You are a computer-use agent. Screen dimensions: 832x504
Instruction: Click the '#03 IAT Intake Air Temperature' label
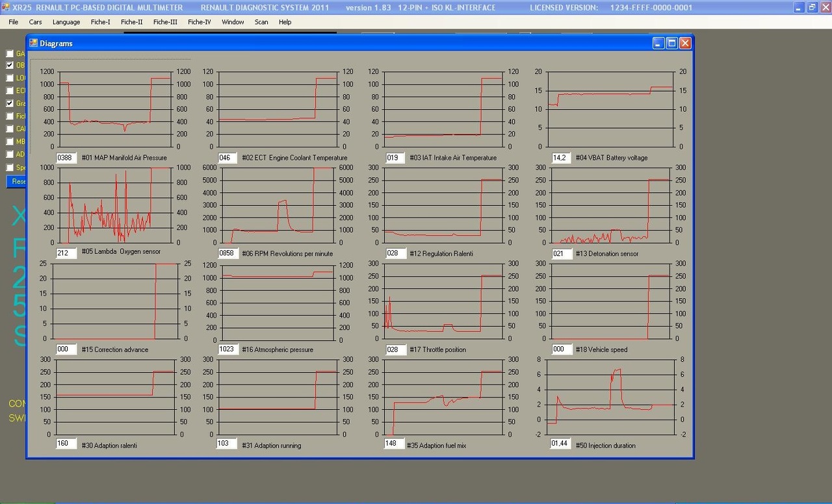coord(453,158)
